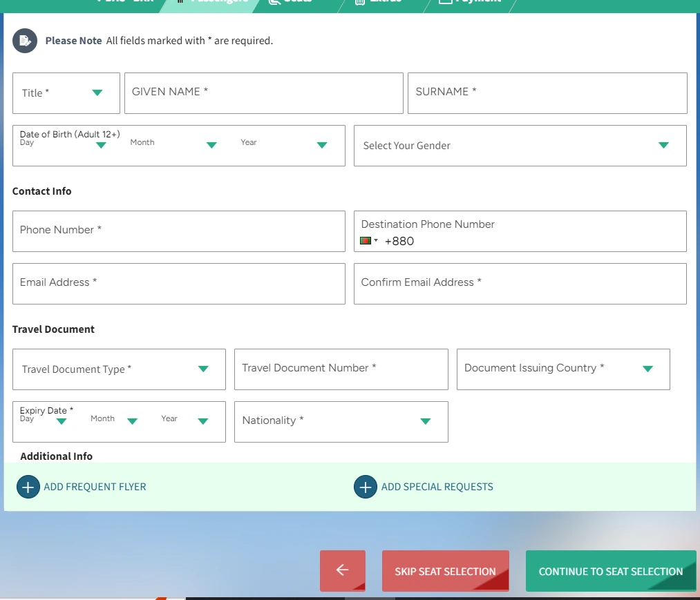Focus the Given Name field

(x=264, y=93)
